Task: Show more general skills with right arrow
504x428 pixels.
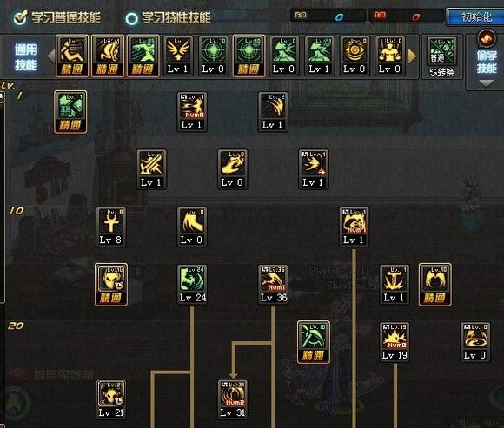Action: [412, 56]
